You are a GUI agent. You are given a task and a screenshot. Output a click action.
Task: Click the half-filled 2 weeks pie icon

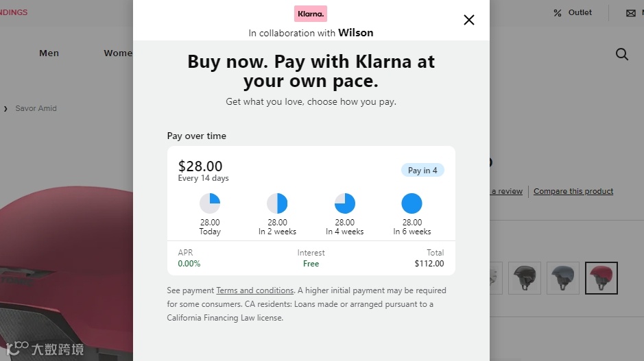click(x=277, y=203)
